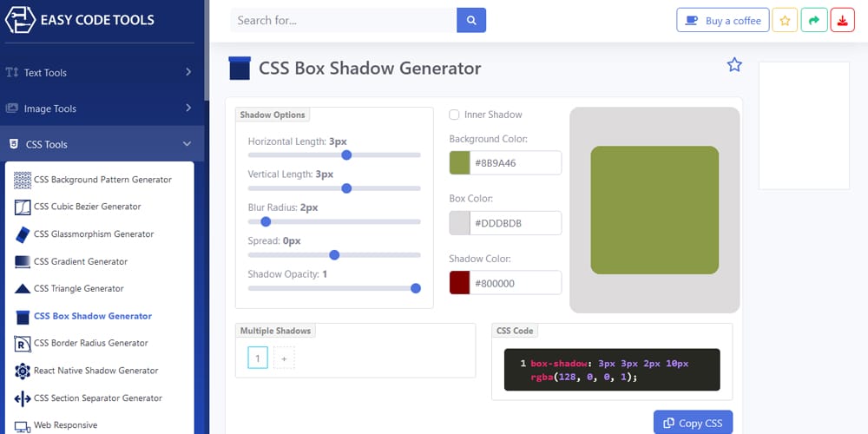868x434 pixels.
Task: Click the CSS Box Shadow Generator heading
Action: (370, 68)
